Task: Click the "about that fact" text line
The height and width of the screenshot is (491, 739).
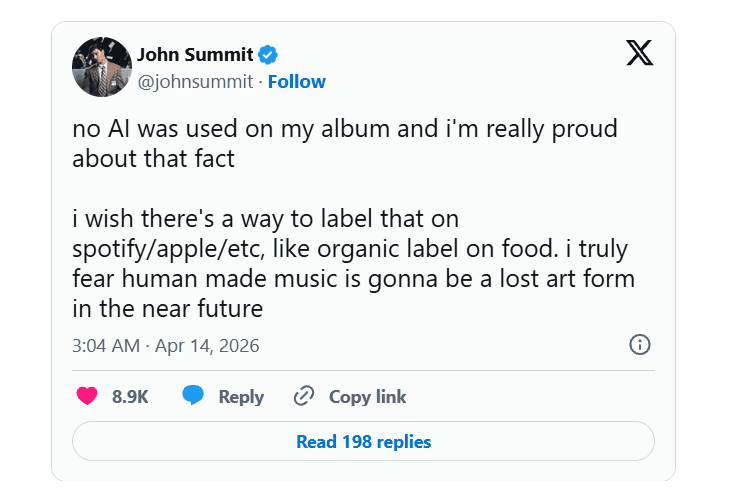Action: (153, 158)
